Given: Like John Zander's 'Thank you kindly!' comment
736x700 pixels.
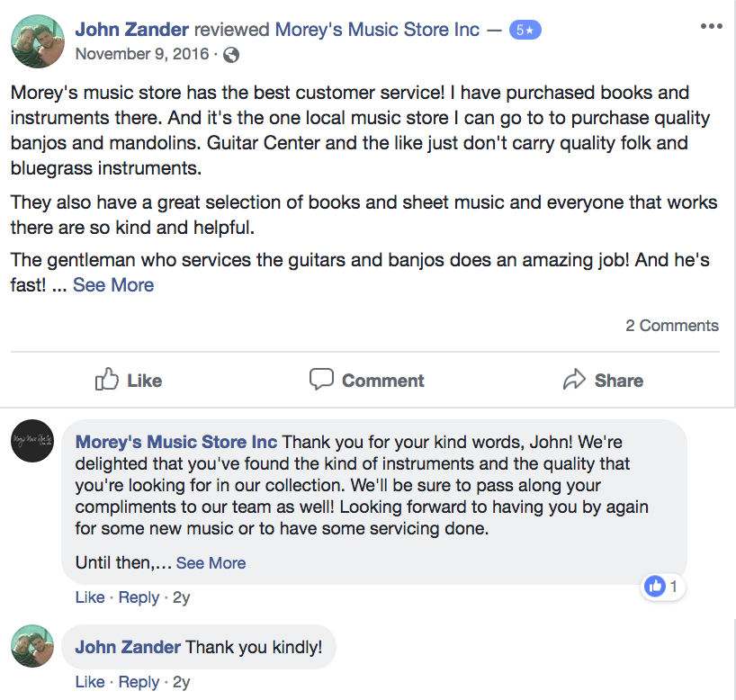Looking at the screenshot, I should pos(90,682).
